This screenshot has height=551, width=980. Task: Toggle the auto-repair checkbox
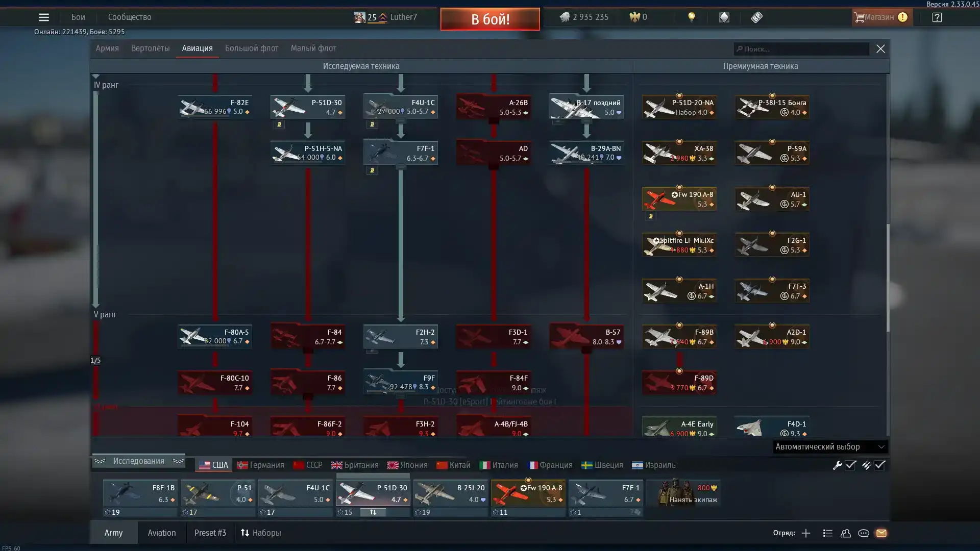click(851, 465)
